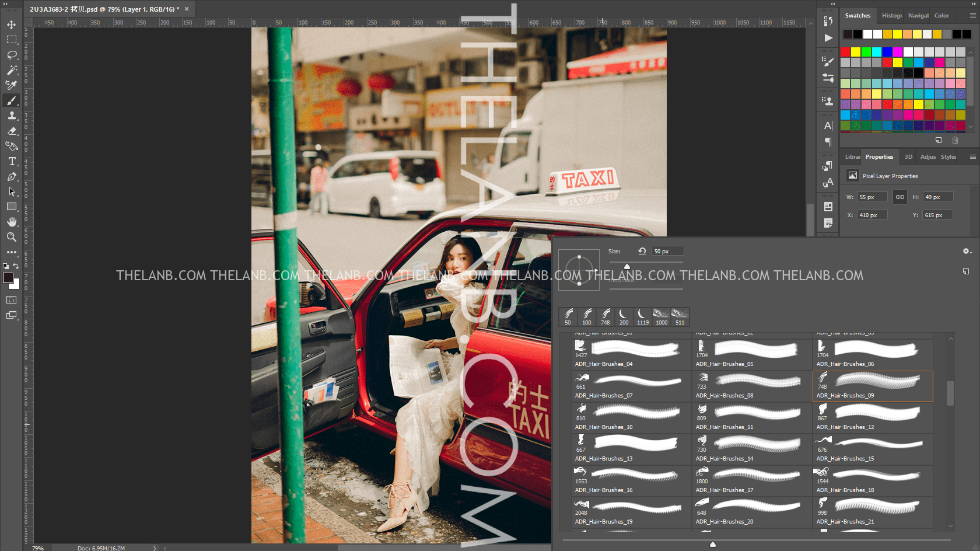This screenshot has height=551, width=980.
Task: Open the brush panel settings gear
Action: pyautogui.click(x=967, y=250)
